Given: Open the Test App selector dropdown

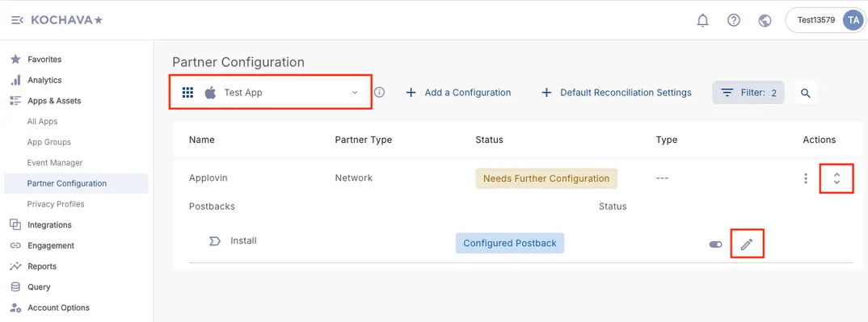Looking at the screenshot, I should 271,93.
